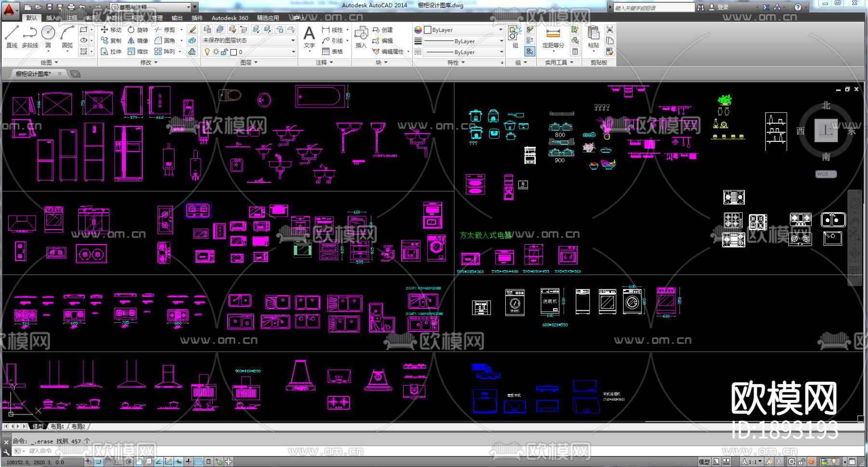Activate the Arc (圆弧) tool

tap(67, 37)
